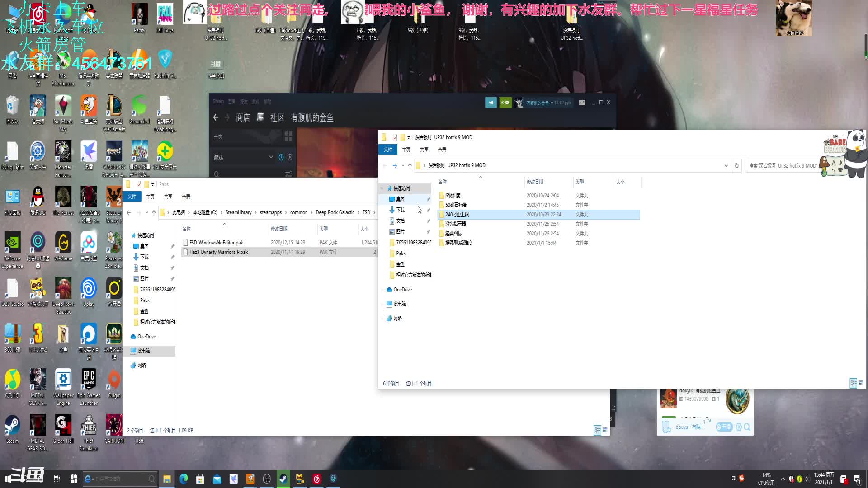Expand the path chevron after FSD

[x=374, y=212]
